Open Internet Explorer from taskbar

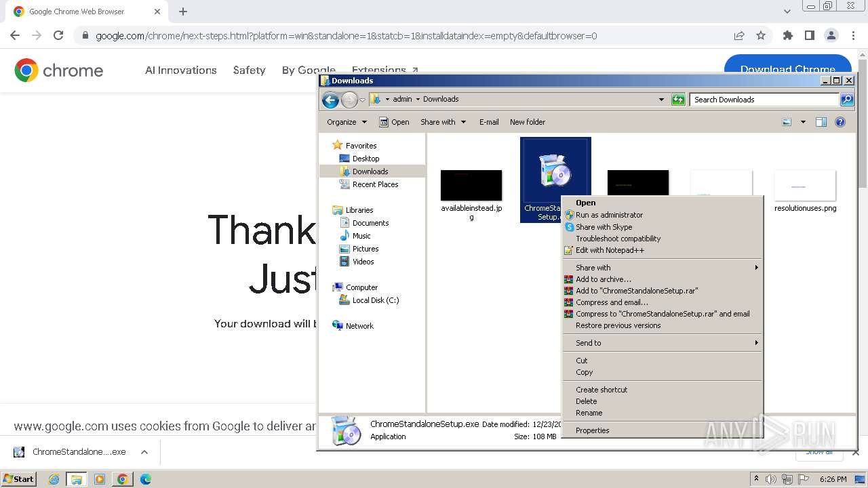(x=54, y=479)
